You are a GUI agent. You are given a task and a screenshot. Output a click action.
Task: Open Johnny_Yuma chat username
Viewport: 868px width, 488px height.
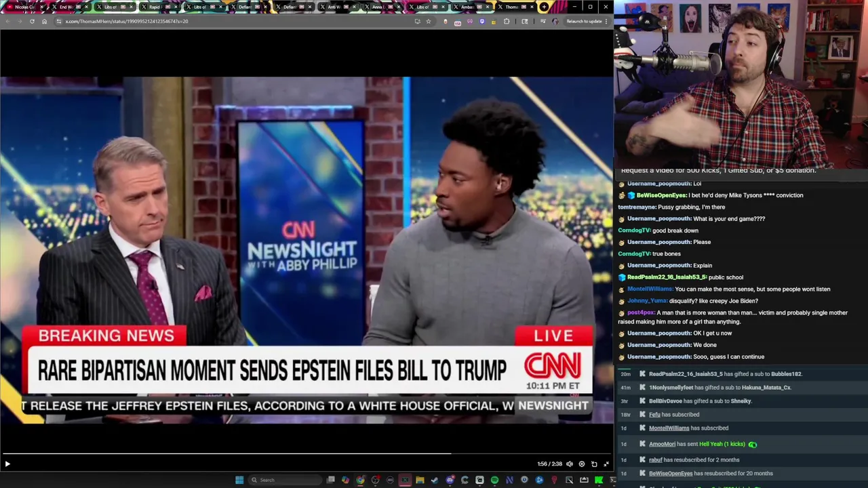648,301
